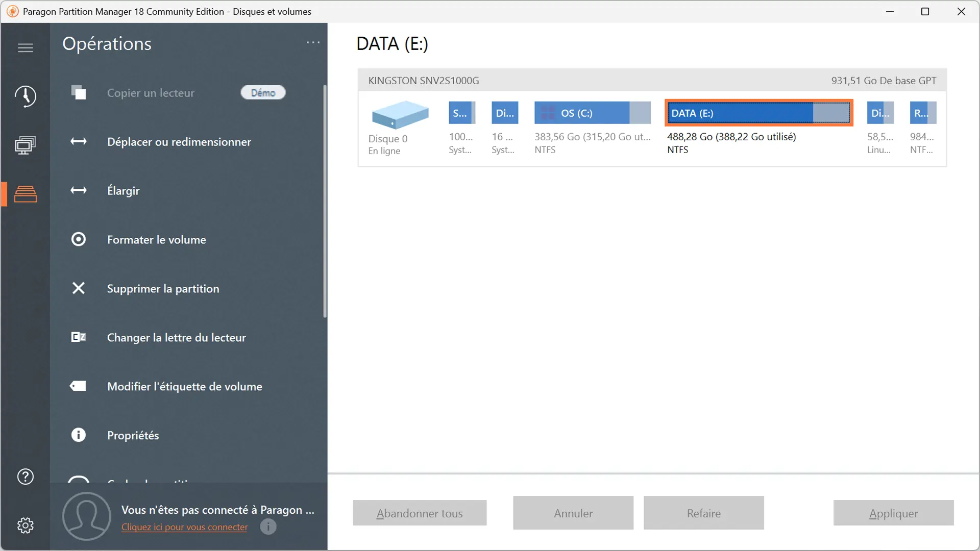Select the 100 MB system partition block

[462, 113]
